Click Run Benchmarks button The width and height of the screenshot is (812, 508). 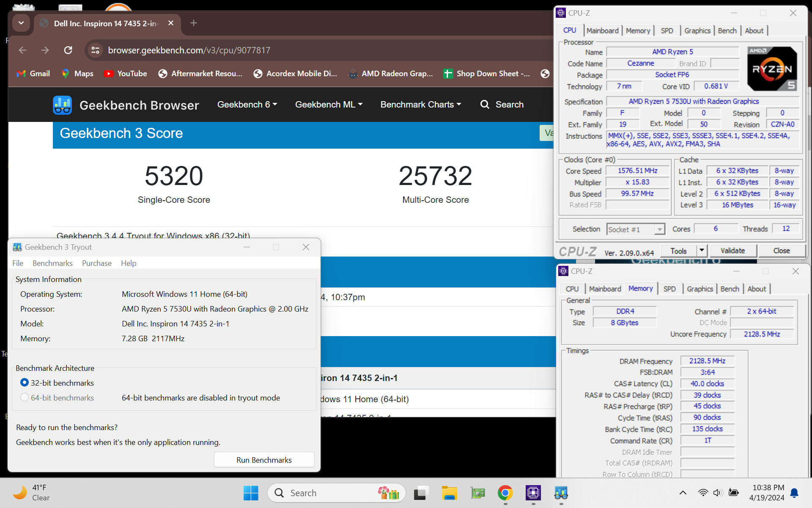264,460
